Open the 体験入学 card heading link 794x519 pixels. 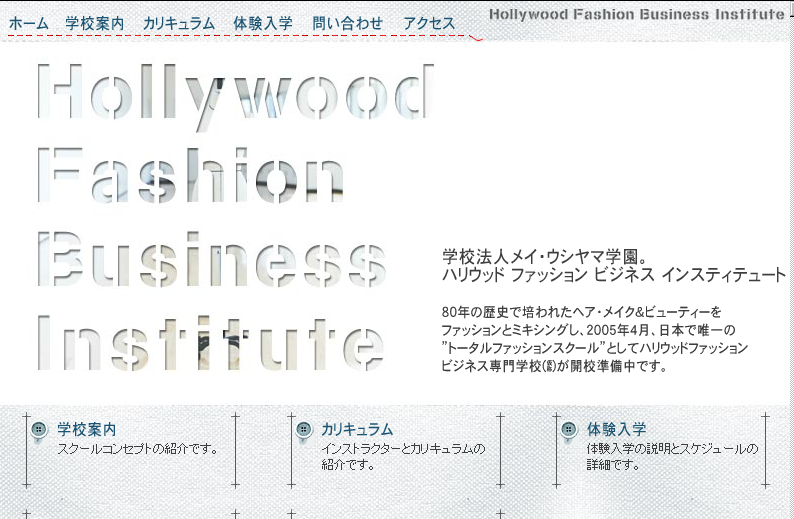tap(616, 429)
